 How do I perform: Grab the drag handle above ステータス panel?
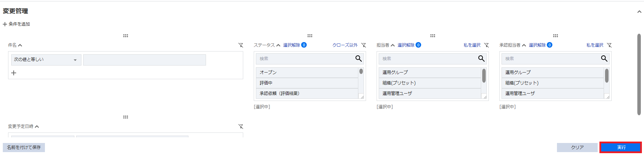point(310,36)
